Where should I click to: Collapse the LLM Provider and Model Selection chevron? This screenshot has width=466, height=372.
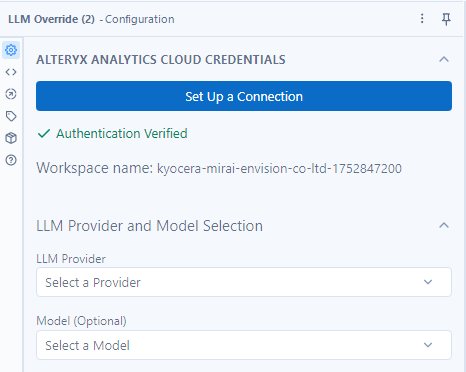[444, 226]
